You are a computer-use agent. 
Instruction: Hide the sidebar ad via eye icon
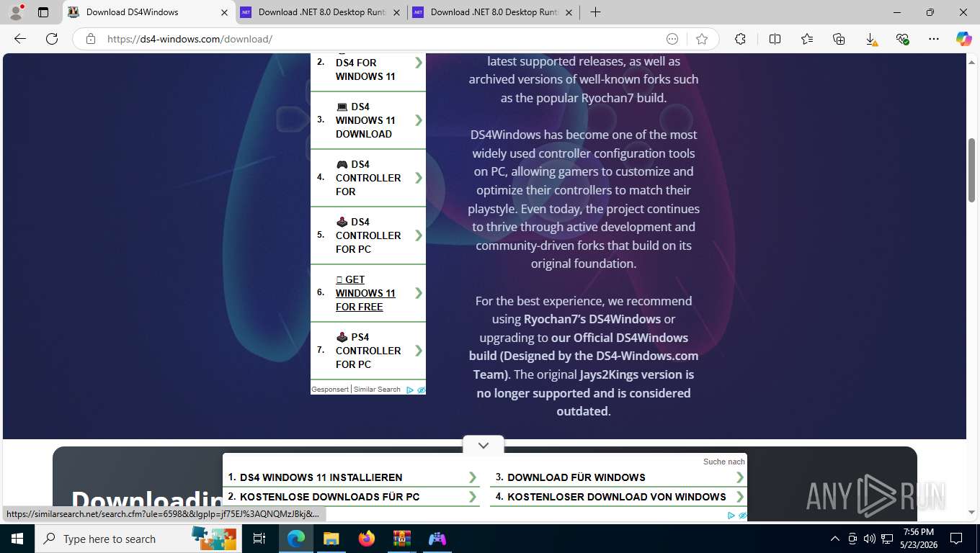point(422,390)
